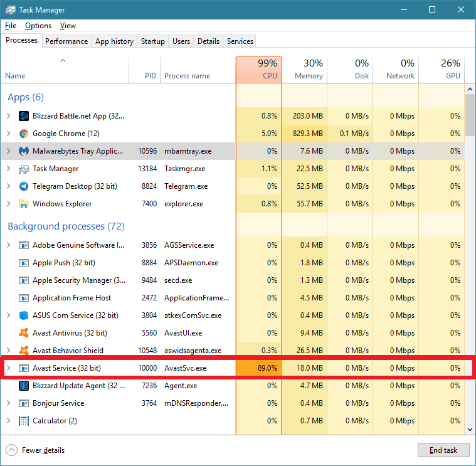
Task: Expand the Calculator process group
Action: pyautogui.click(x=8, y=421)
